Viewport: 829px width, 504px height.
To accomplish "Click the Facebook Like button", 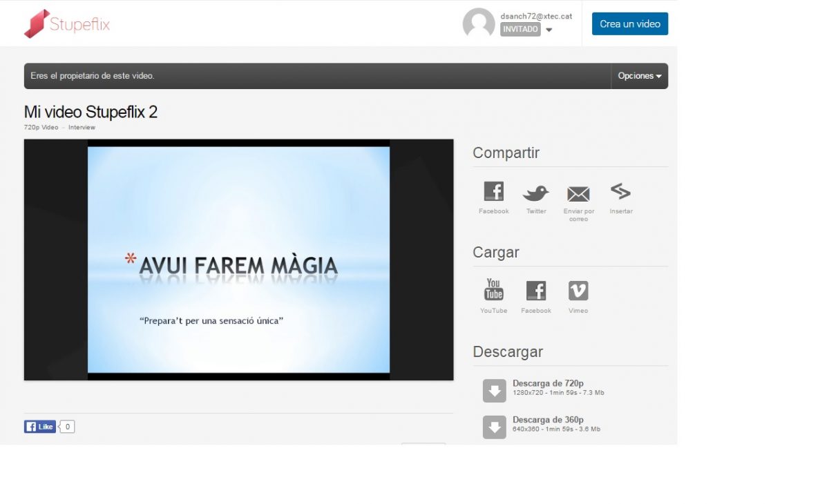I will click(x=40, y=427).
